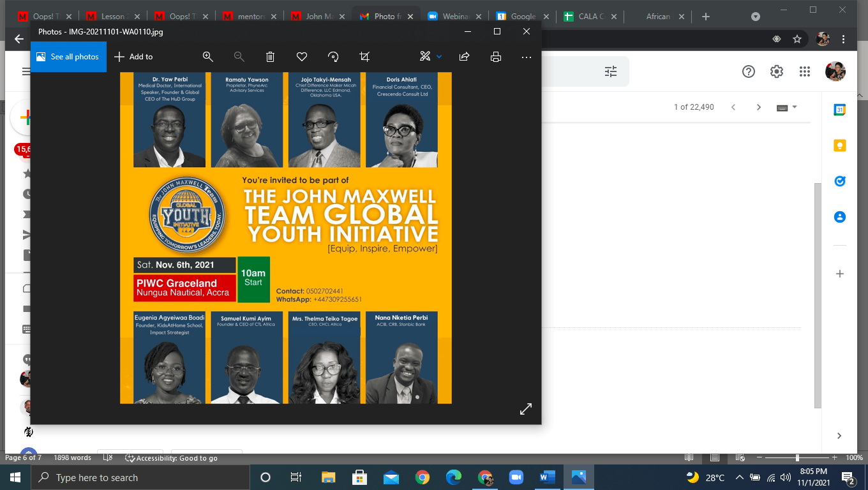Open See more options ellipsis in Photos
Viewport: 868px width, 490px height.
(527, 57)
